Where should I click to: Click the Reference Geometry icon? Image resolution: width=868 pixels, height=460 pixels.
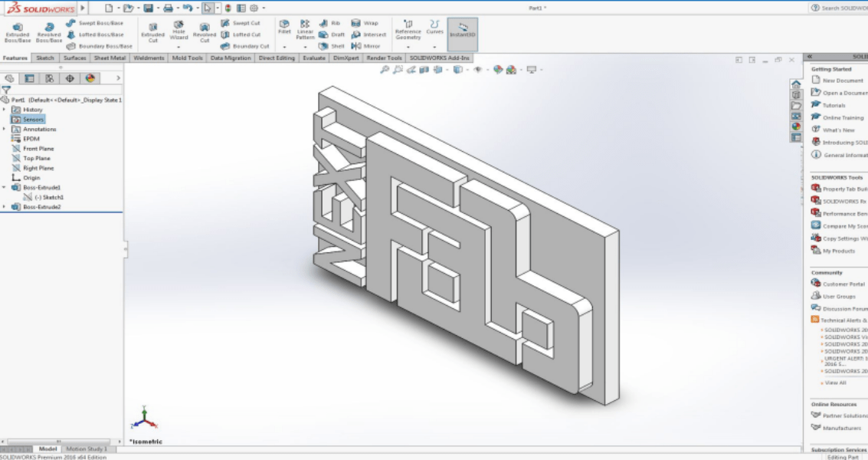[x=408, y=28]
